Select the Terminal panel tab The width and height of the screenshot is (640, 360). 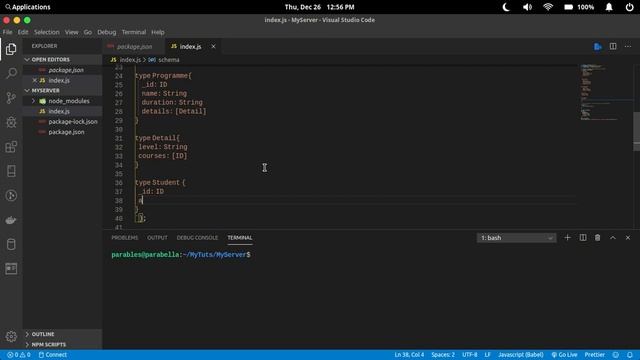tap(240, 238)
